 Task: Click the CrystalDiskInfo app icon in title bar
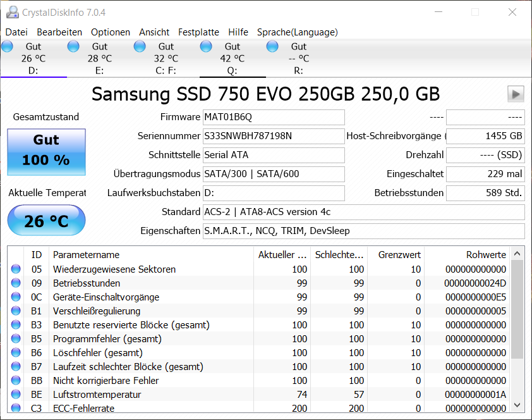tap(13, 12)
